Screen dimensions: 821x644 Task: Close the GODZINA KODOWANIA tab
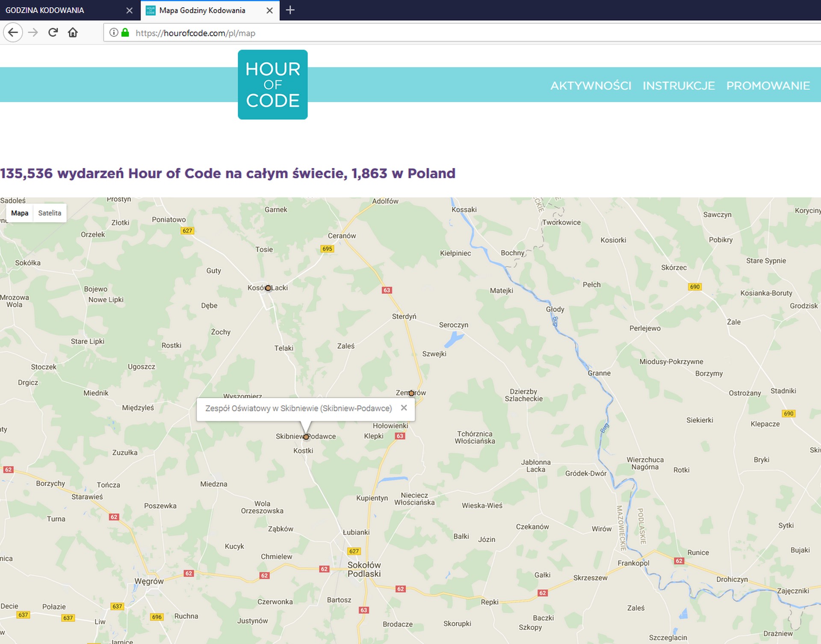pyautogui.click(x=129, y=10)
